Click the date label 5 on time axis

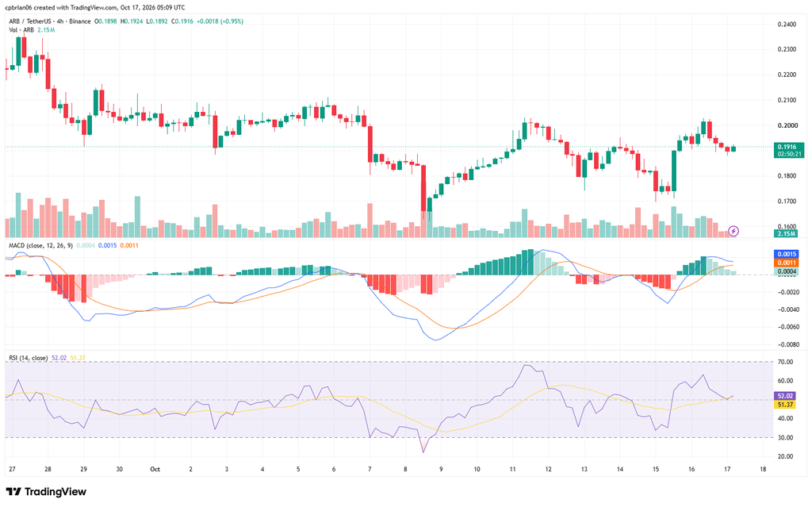click(x=298, y=469)
